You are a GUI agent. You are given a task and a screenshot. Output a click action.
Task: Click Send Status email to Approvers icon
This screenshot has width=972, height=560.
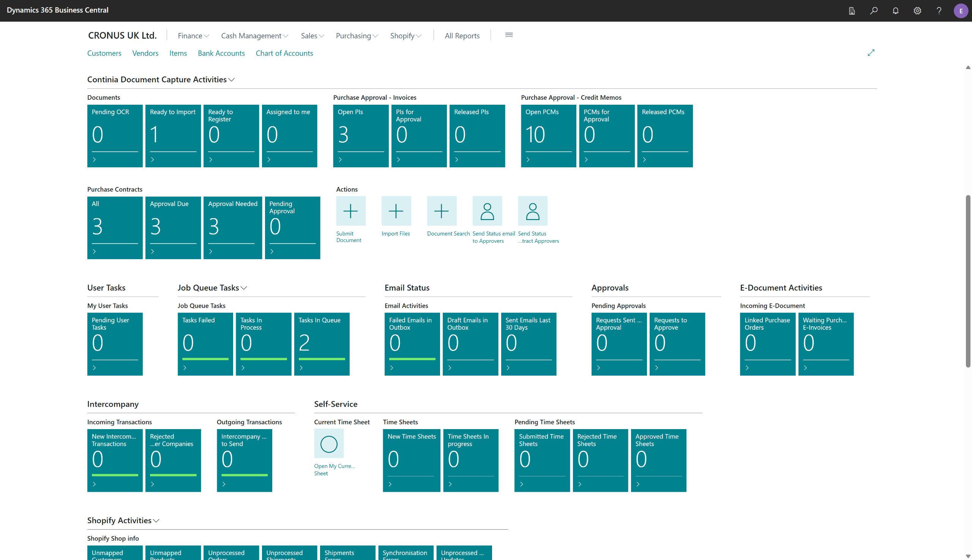click(x=487, y=211)
